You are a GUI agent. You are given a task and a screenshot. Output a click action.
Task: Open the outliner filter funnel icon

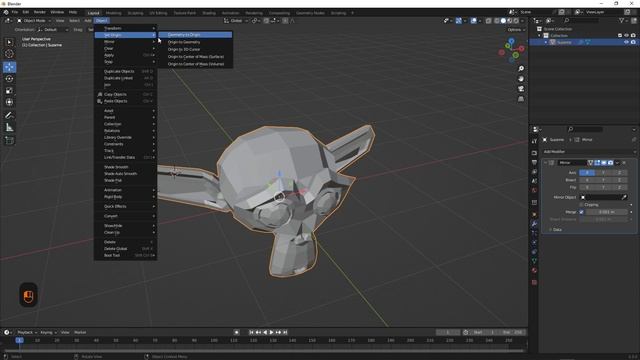[622, 20]
